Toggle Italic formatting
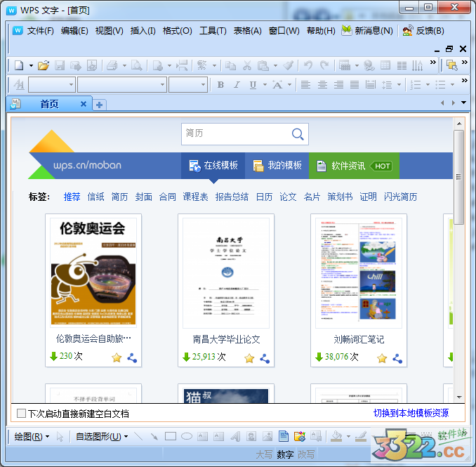The height and width of the screenshot is (467, 476). point(237,85)
